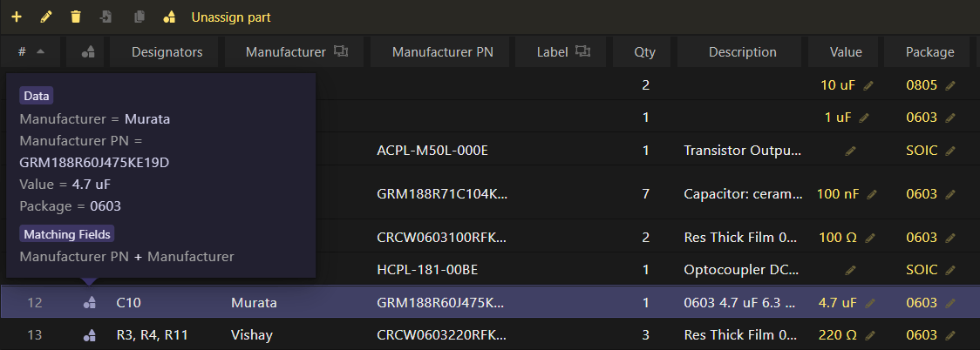Click the parts icon column header

click(x=88, y=52)
